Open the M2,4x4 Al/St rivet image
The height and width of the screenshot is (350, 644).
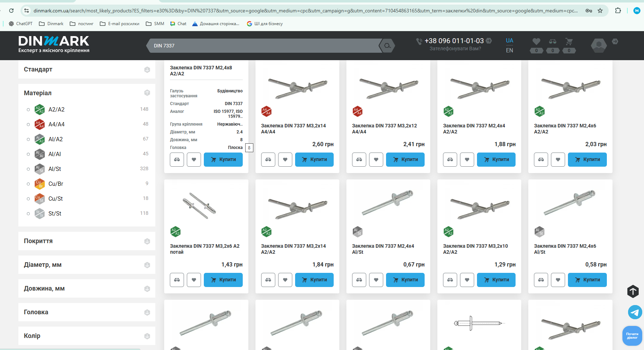[x=388, y=202]
